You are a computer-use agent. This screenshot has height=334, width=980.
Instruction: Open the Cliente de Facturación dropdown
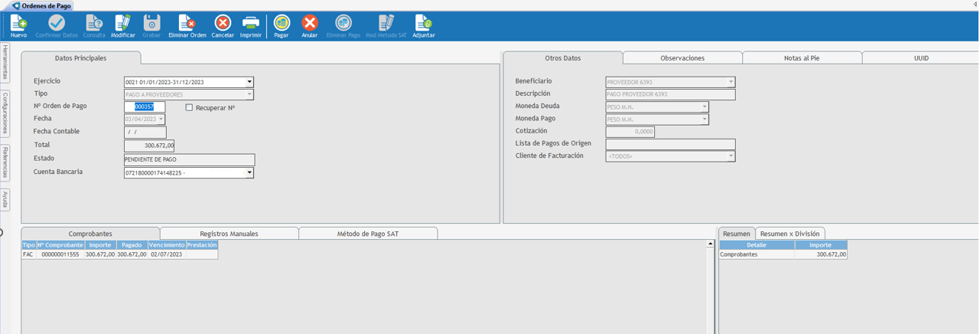tap(731, 156)
